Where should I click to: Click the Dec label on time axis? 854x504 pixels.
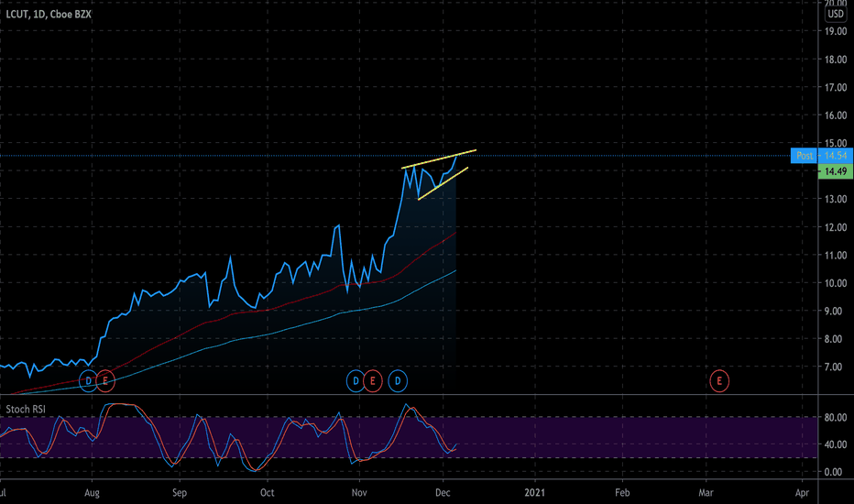(443, 493)
